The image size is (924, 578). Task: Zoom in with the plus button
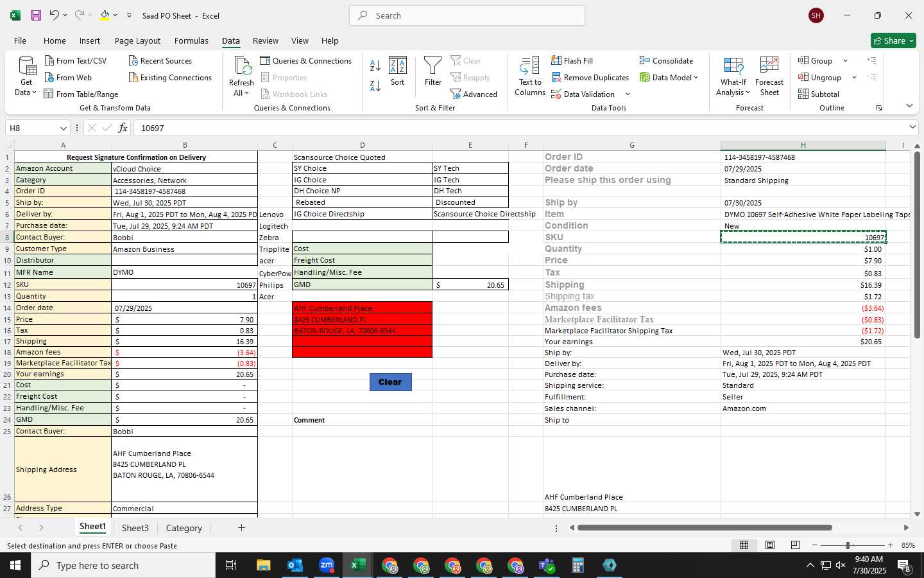(x=890, y=545)
